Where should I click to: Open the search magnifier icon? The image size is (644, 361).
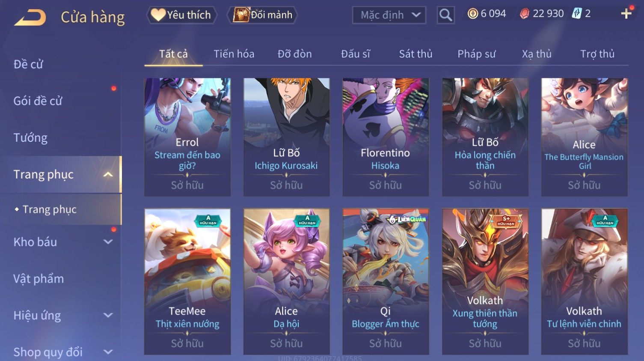(x=445, y=15)
